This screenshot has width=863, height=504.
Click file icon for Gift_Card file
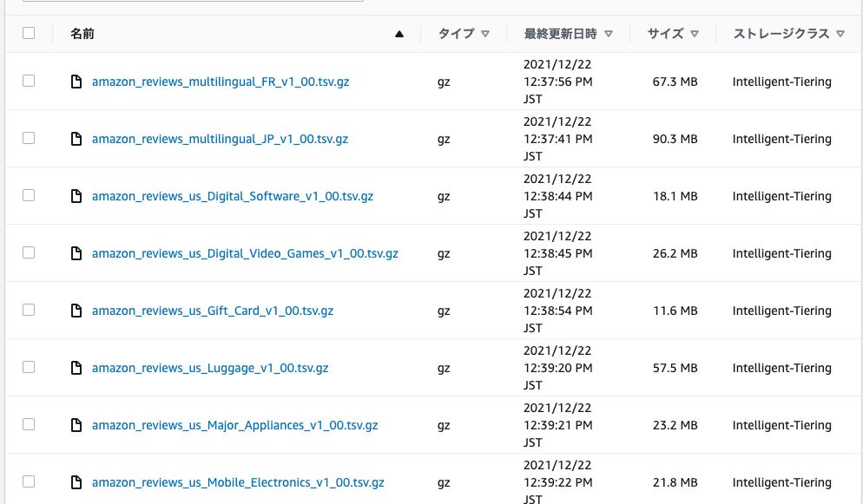coord(76,311)
